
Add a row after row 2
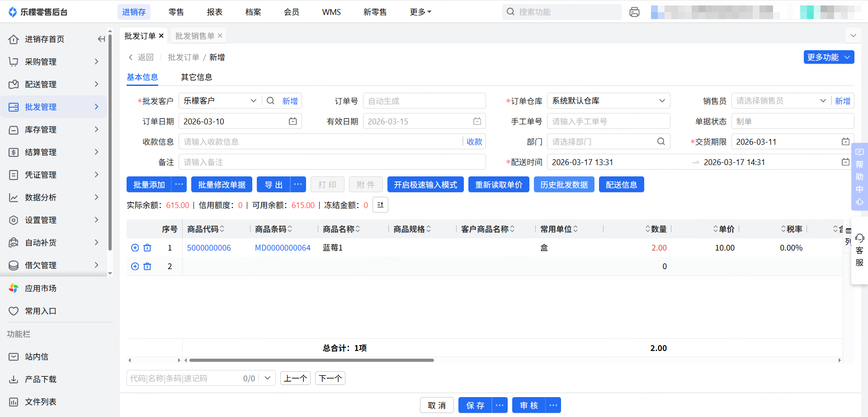coord(135,266)
